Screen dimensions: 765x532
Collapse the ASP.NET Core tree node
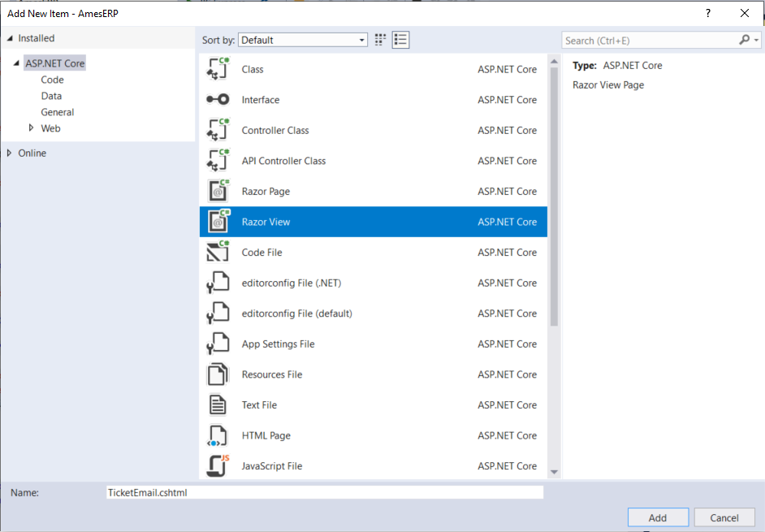tap(16, 63)
